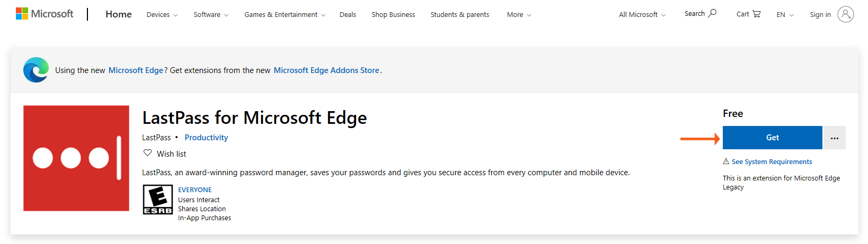
Task: Open the three-dots more options button
Action: pos(835,138)
